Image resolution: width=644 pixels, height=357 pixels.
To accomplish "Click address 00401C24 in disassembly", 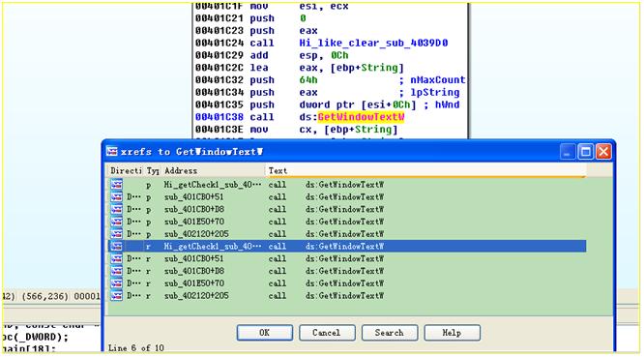I will (220, 43).
